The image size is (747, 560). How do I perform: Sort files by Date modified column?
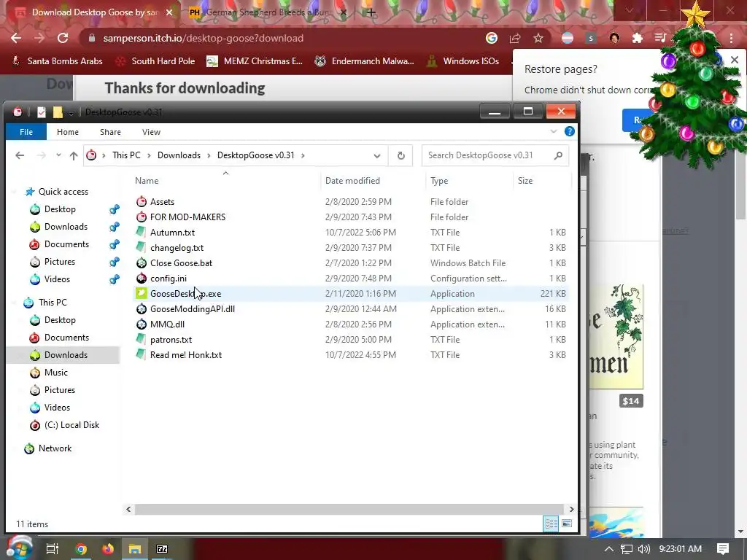[x=352, y=181]
